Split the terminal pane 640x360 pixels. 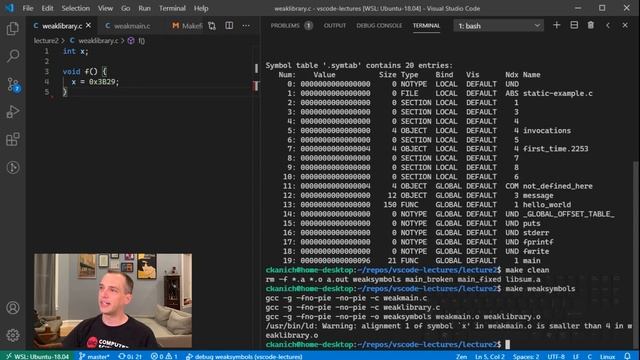pos(574,25)
